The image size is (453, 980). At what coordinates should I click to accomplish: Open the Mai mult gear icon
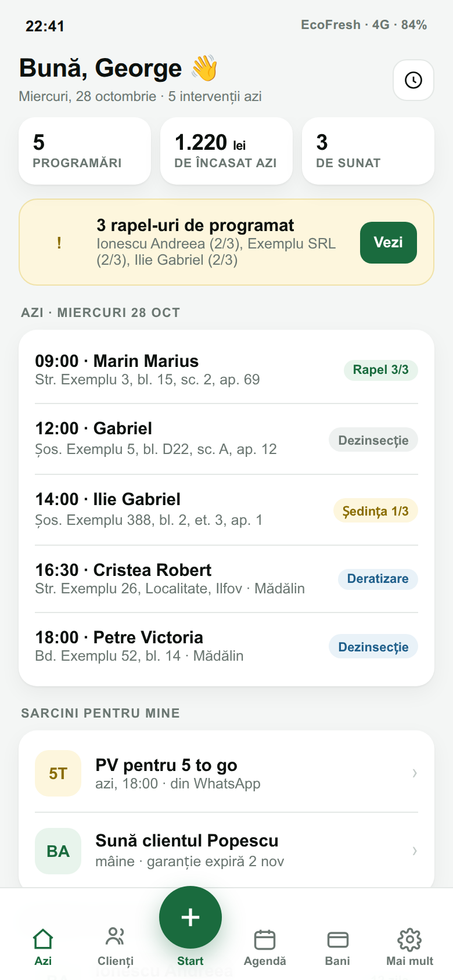click(409, 939)
